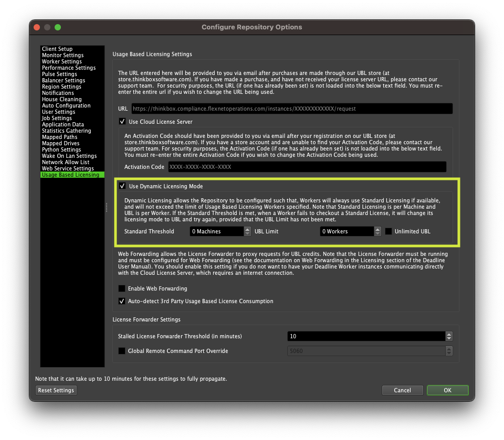The height and width of the screenshot is (440, 504).
Task: Enable the Unlimited UBL checkbox
Action: tap(388, 231)
